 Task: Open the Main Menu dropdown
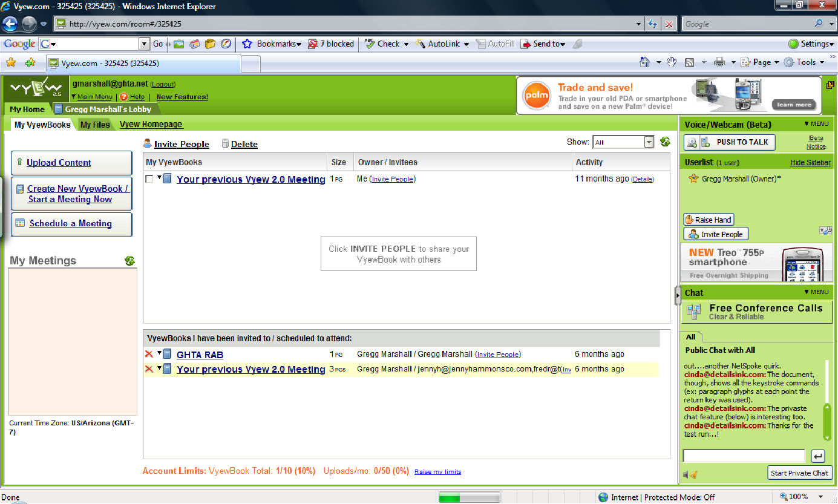(x=92, y=97)
